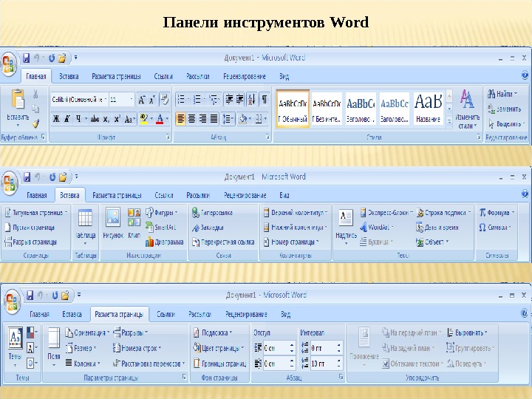Open Ссылки tab in the Главная-ribbon window

(163, 76)
